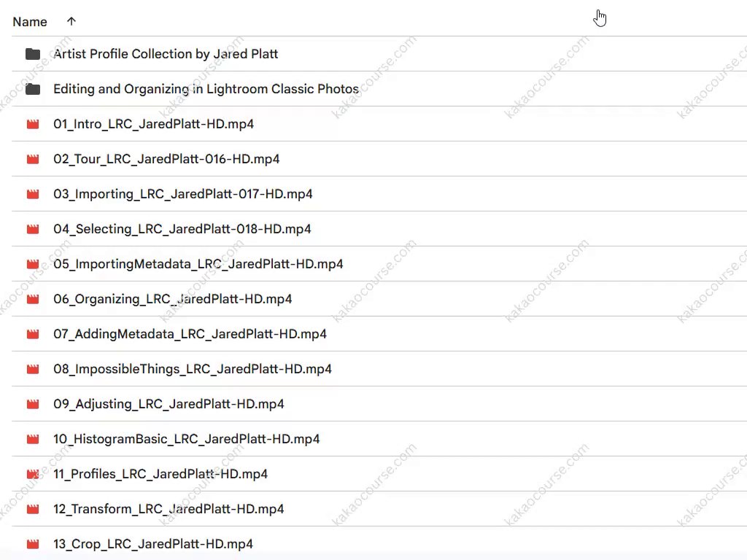747x560 pixels.
Task: Open folder icon for Artist Profile Collection
Action: [33, 54]
